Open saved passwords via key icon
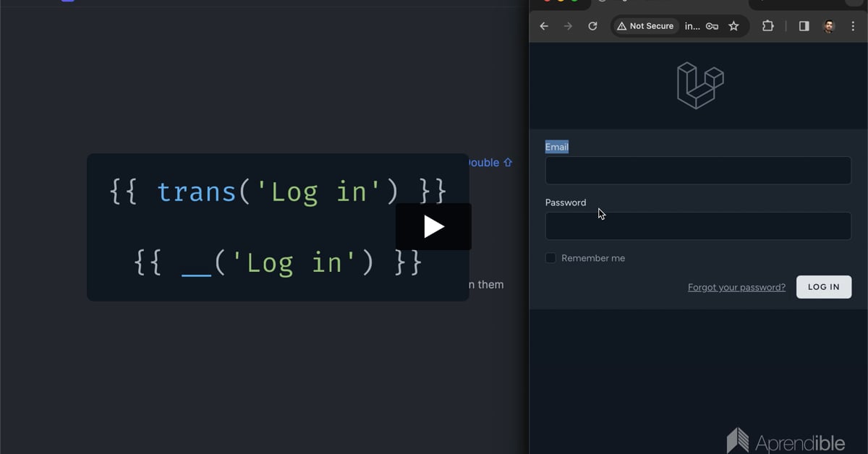The width and height of the screenshot is (868, 454). (x=712, y=26)
